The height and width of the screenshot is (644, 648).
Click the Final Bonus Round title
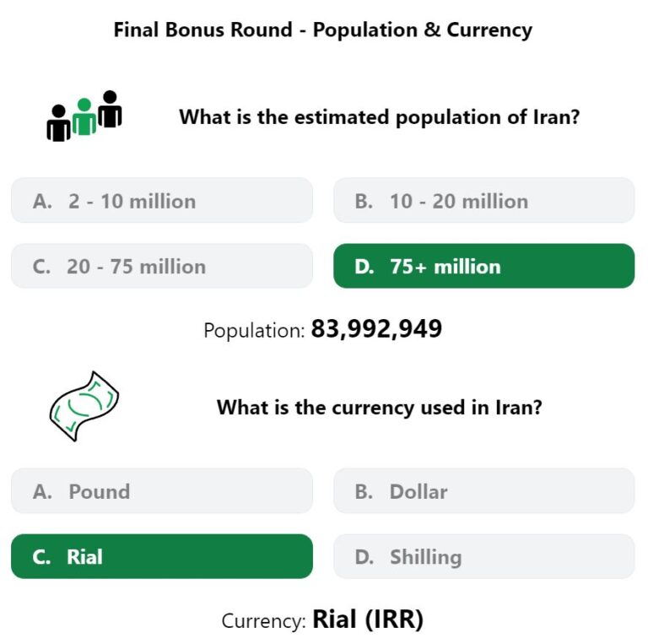coord(323,30)
